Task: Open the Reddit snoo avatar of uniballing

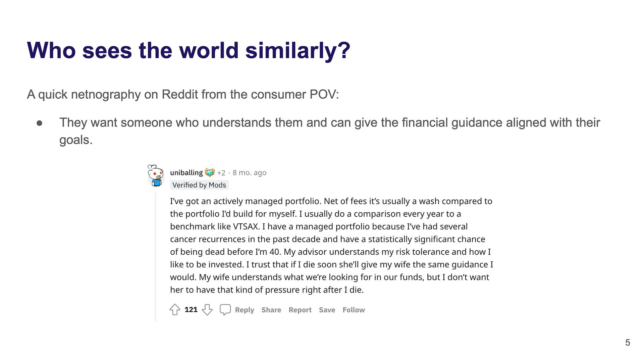Action: click(x=156, y=175)
